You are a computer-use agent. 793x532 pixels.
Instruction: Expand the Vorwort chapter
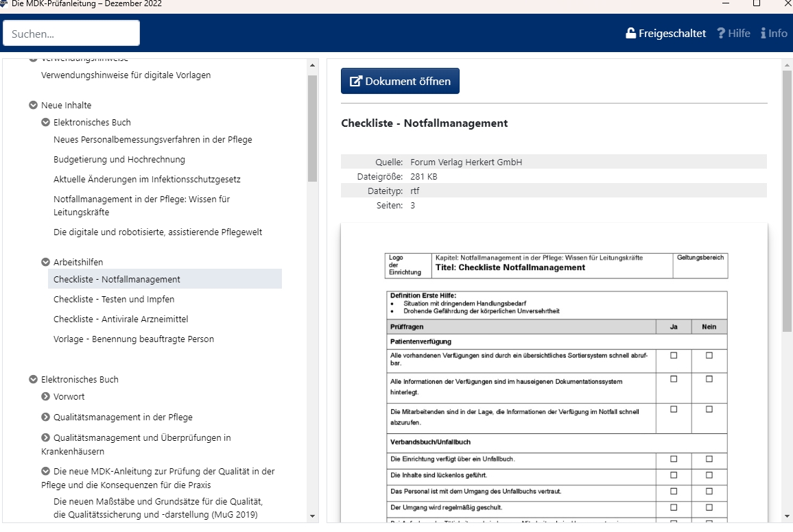[x=46, y=396]
